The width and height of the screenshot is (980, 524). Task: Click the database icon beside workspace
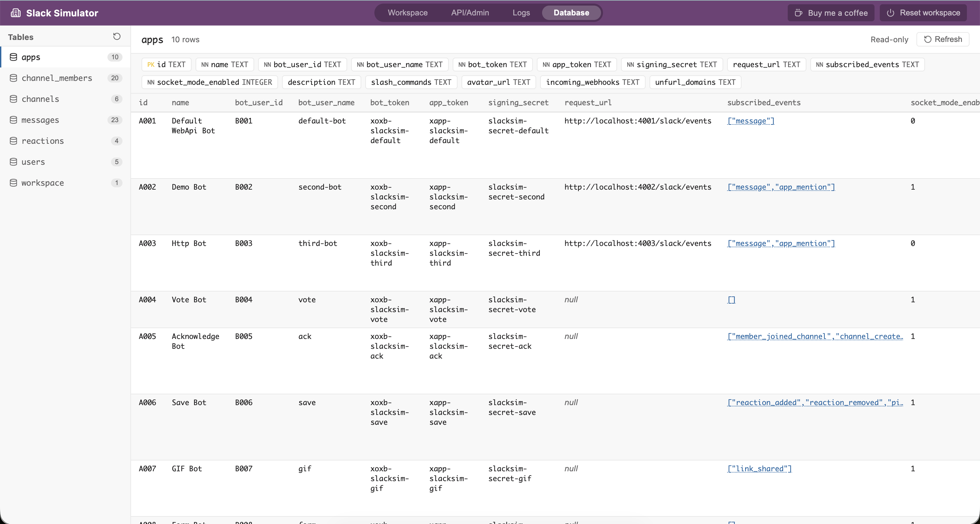(x=13, y=182)
